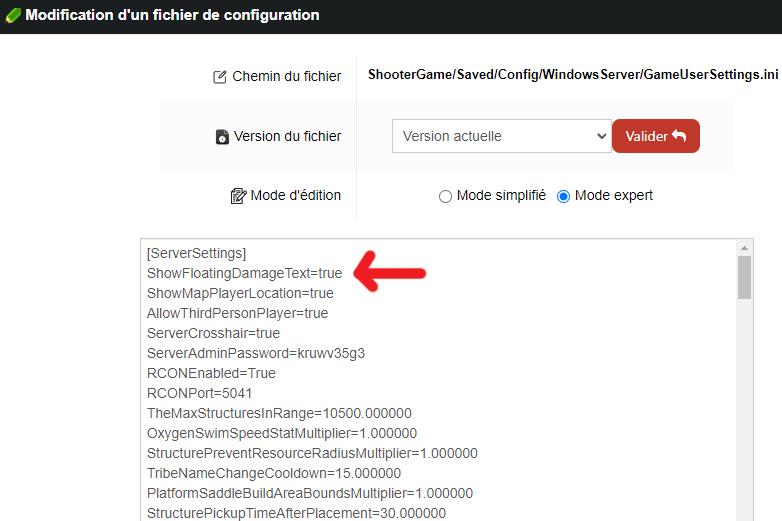This screenshot has width=782, height=521.
Task: Click the Mode simplifié label text
Action: tap(501, 195)
